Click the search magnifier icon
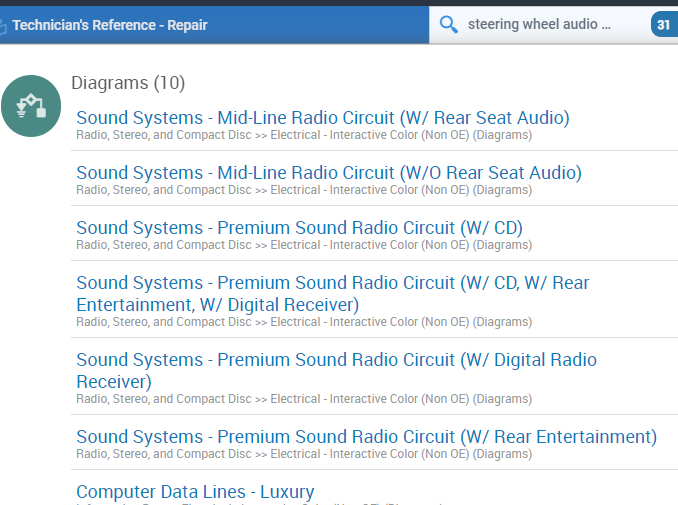Image resolution: width=678 pixels, height=505 pixels. coord(449,24)
